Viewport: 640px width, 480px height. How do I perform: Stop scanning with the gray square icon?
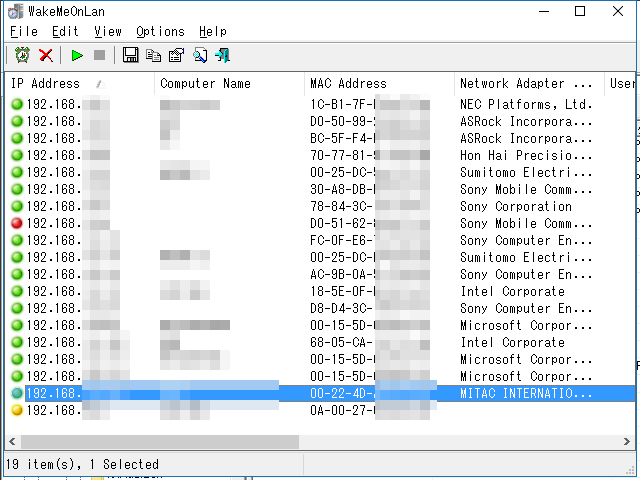point(100,55)
